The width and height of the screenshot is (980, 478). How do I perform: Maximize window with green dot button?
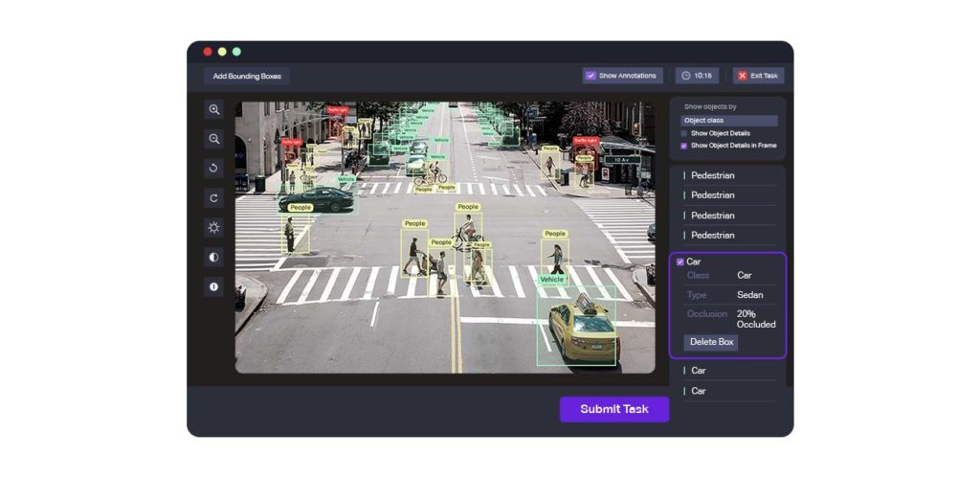click(x=236, y=52)
